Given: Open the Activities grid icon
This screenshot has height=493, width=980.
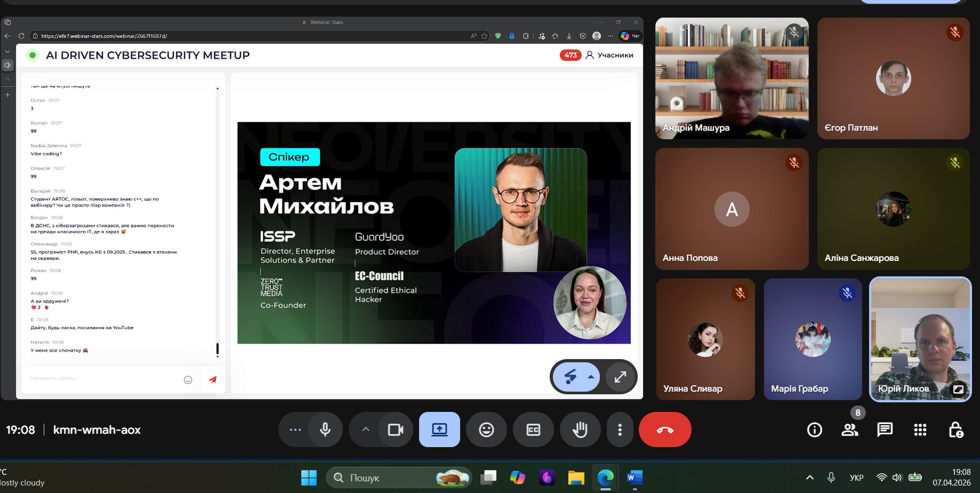Looking at the screenshot, I should (920, 430).
